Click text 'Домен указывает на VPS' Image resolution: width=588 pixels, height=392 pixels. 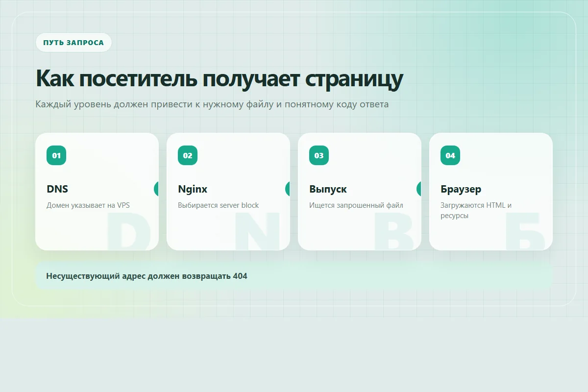88,205
